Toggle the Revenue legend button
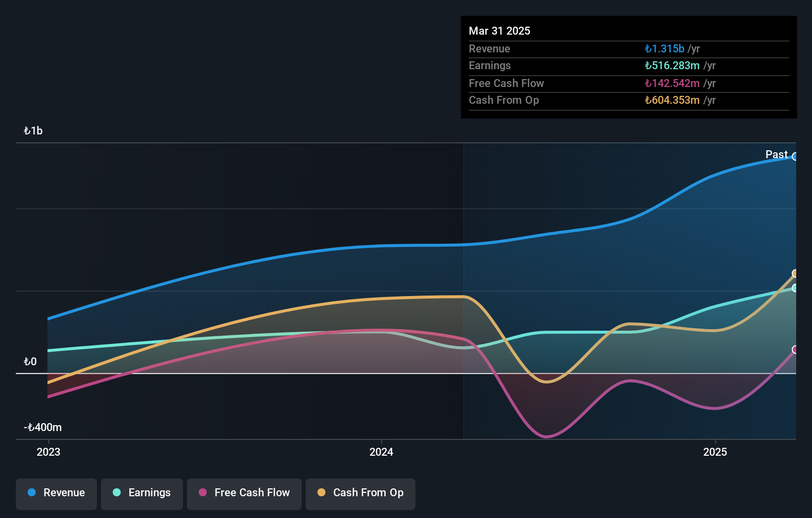Viewport: 812px width, 518px height. pyautogui.click(x=56, y=494)
